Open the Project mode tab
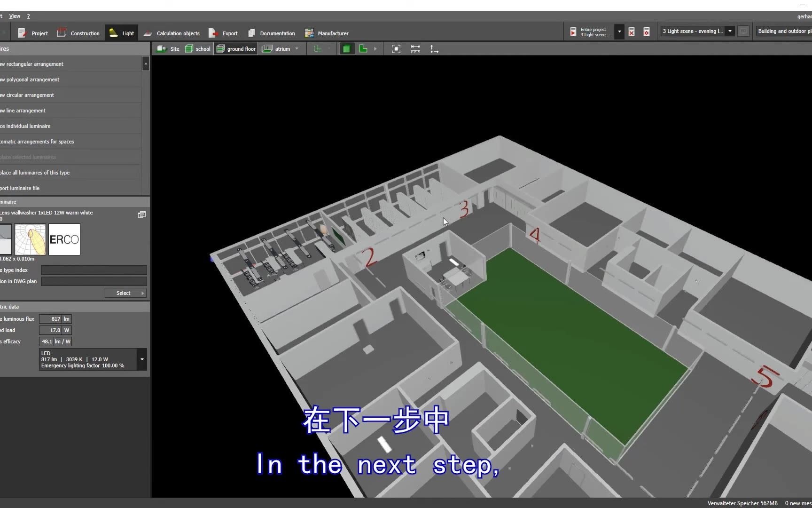 pyautogui.click(x=33, y=33)
